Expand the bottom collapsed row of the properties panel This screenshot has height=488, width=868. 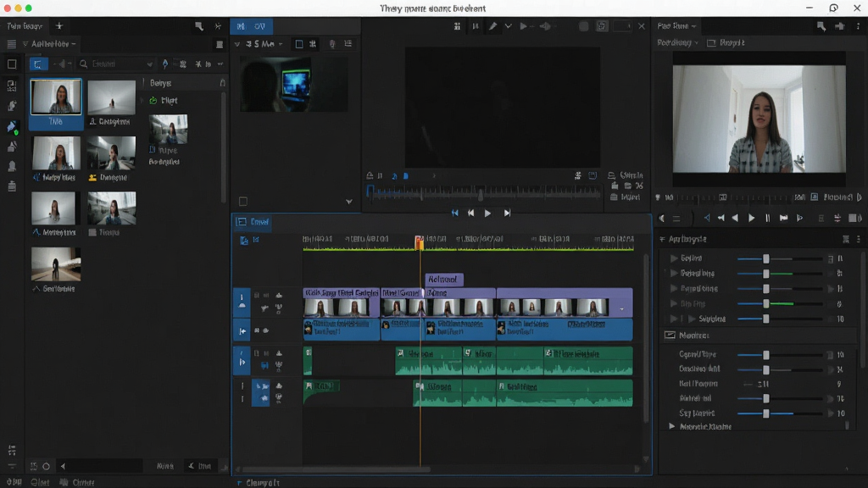671,427
